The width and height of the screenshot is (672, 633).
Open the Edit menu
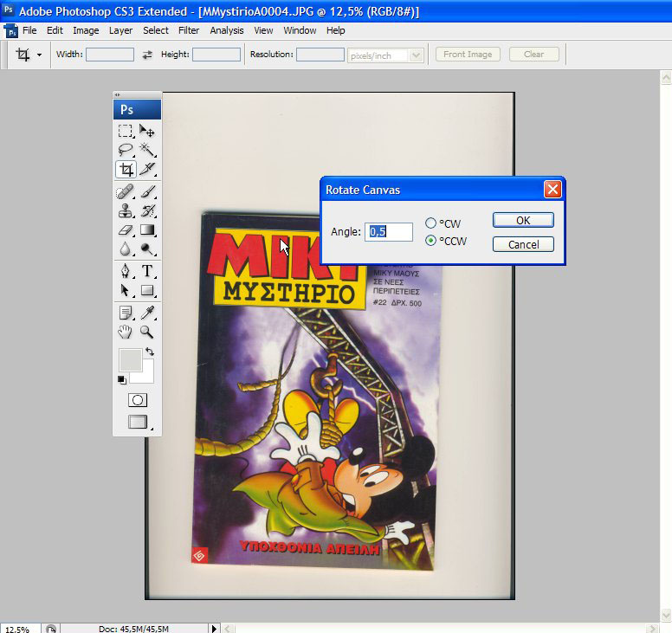click(x=55, y=30)
